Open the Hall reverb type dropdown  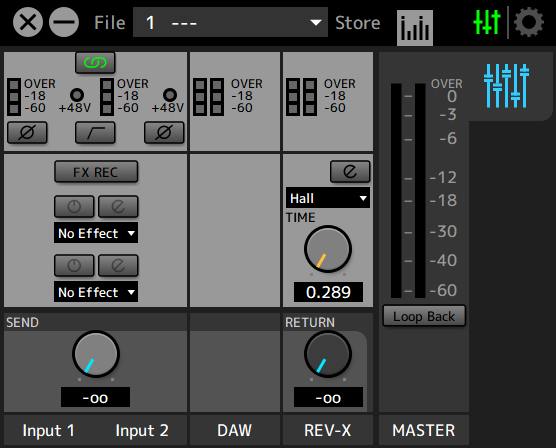328,198
